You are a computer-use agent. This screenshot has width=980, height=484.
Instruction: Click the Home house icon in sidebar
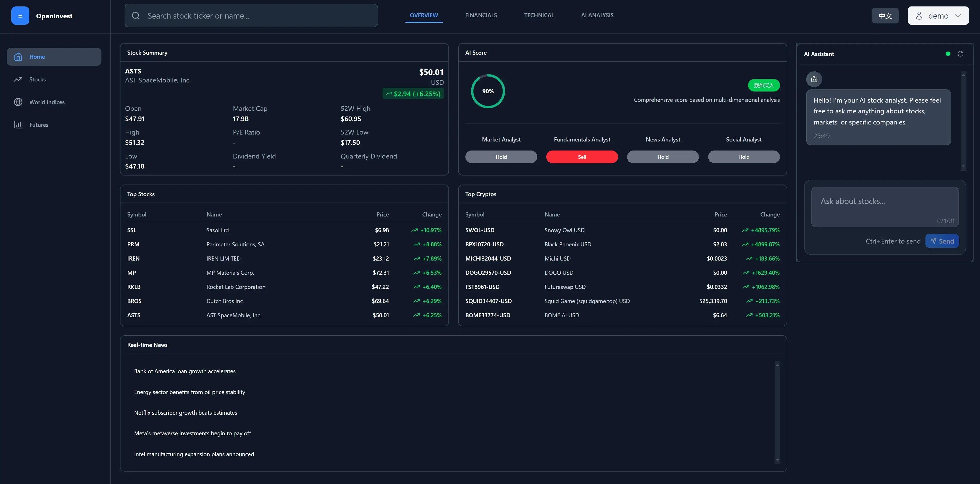[x=18, y=57]
